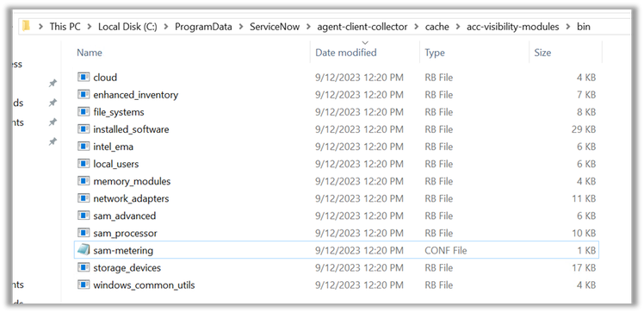
Task: Select the sam_processor file row
Action: [337, 233]
